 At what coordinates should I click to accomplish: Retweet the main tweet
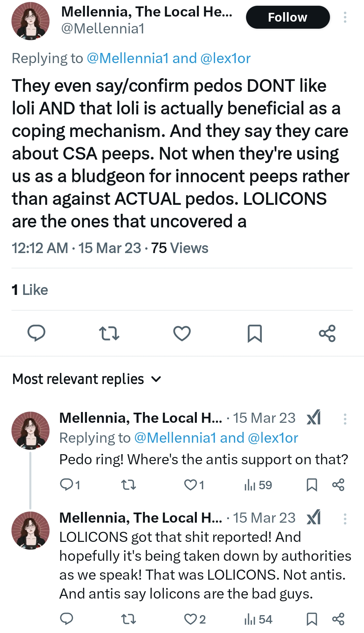[x=109, y=333]
